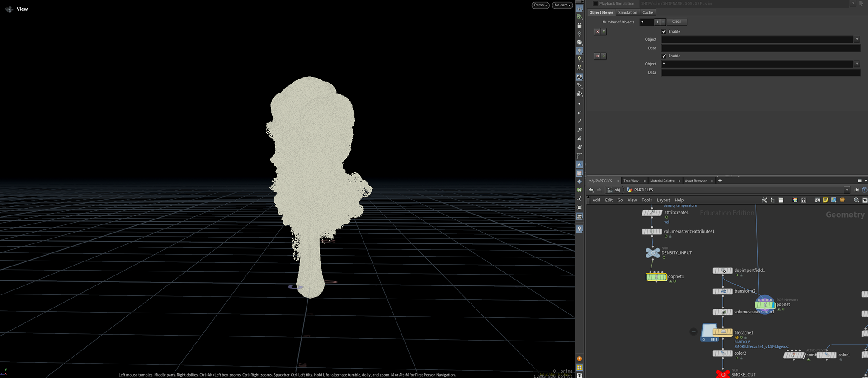Navigate forward in network editor
Viewport: 868px width, 378px height.
[599, 190]
